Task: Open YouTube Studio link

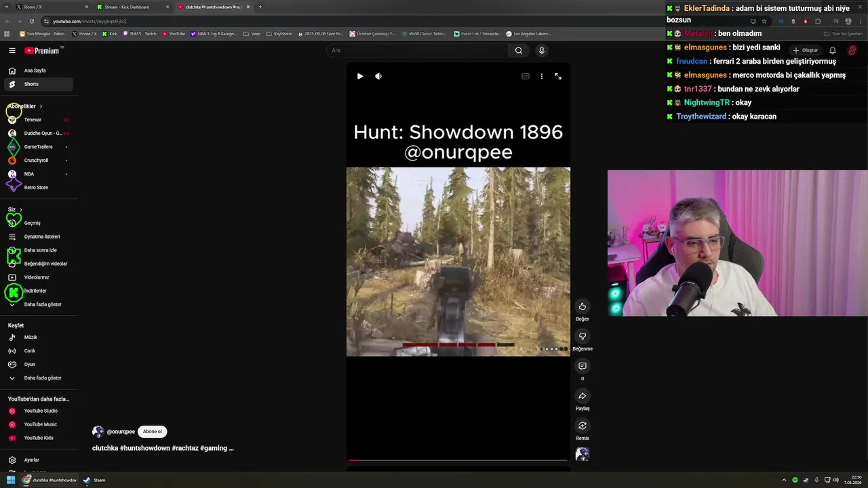Action: (38, 411)
